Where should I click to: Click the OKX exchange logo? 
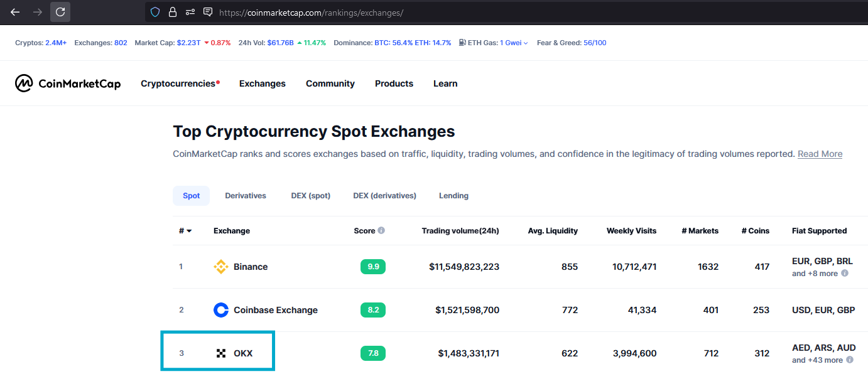click(221, 353)
